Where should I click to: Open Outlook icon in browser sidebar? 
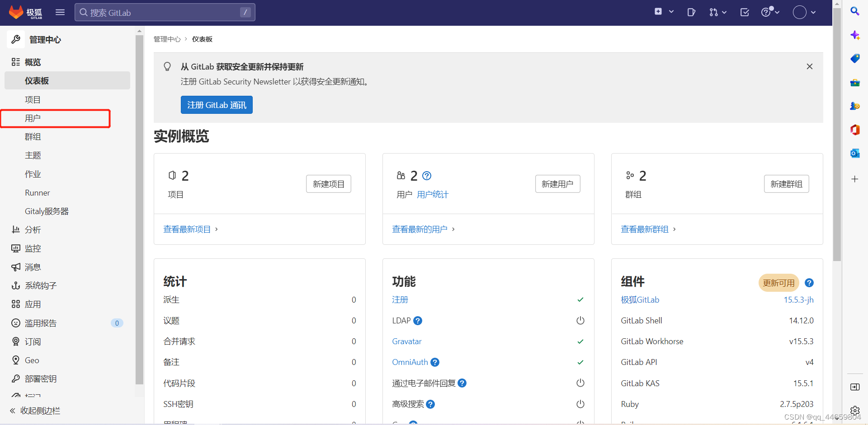(x=855, y=154)
